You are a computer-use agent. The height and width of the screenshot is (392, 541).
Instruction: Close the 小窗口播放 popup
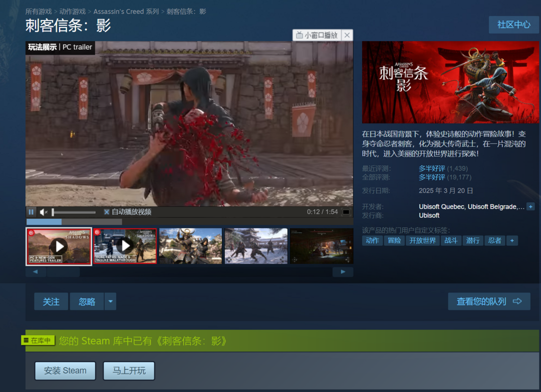point(347,35)
